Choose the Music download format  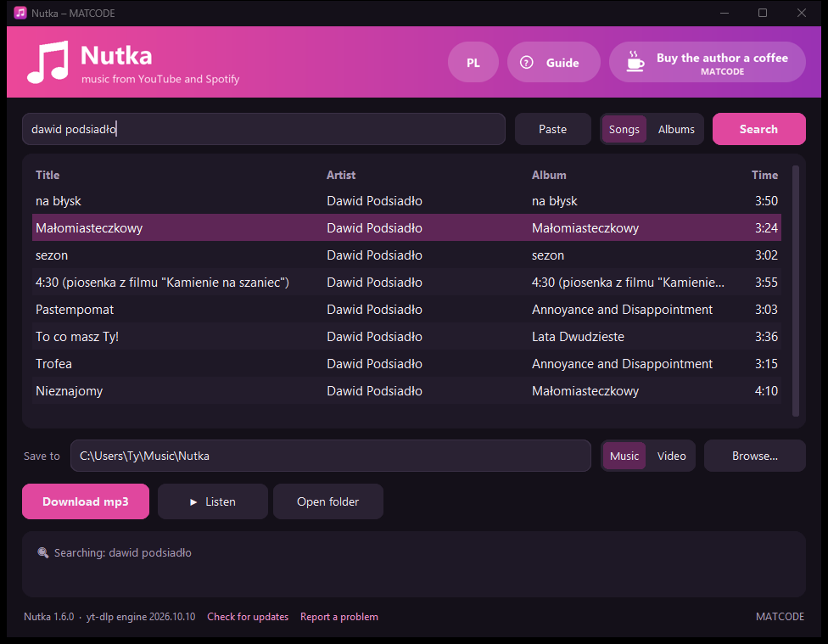624,456
